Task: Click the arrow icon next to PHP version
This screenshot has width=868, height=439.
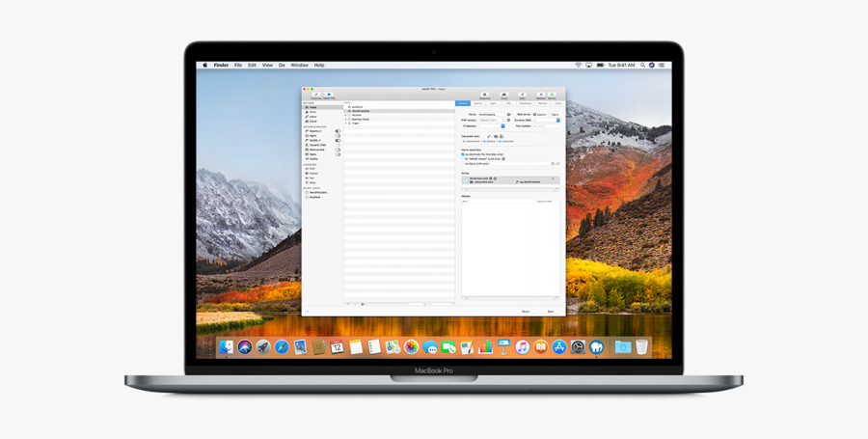Action: coord(508,121)
